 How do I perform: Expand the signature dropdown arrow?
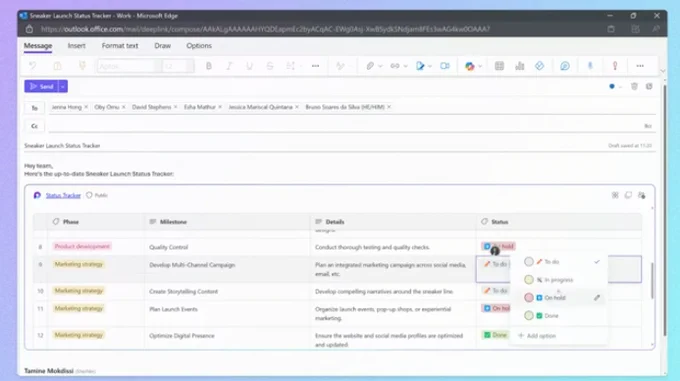[x=430, y=66]
